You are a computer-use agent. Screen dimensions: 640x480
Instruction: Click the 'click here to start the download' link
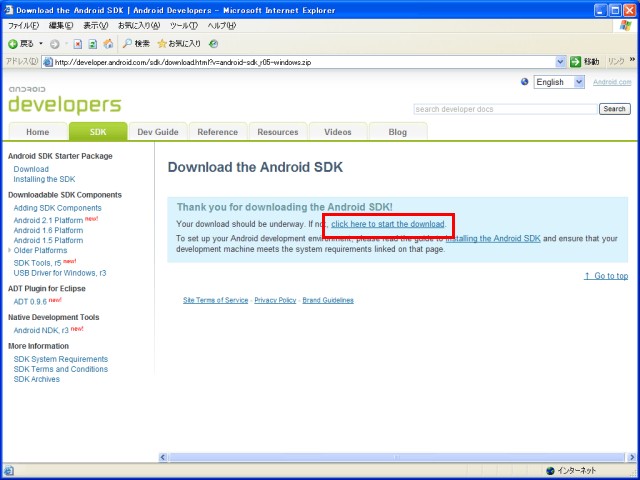[x=387, y=224]
